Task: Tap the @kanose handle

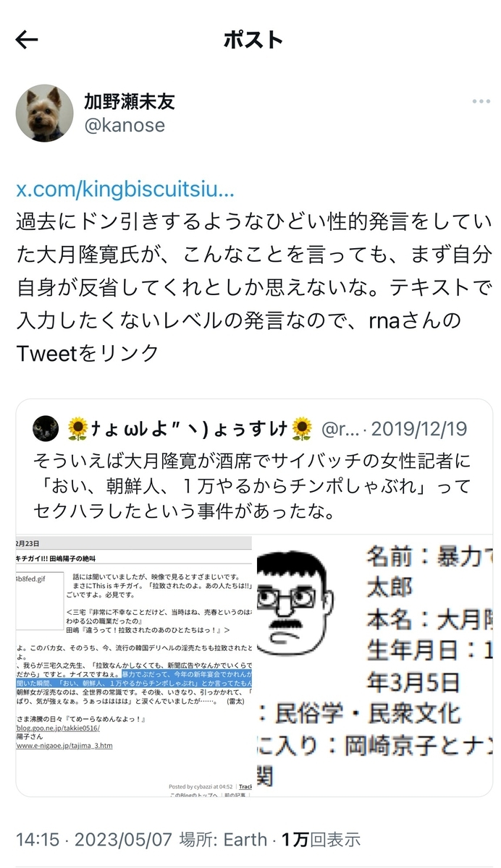Action: [x=125, y=125]
